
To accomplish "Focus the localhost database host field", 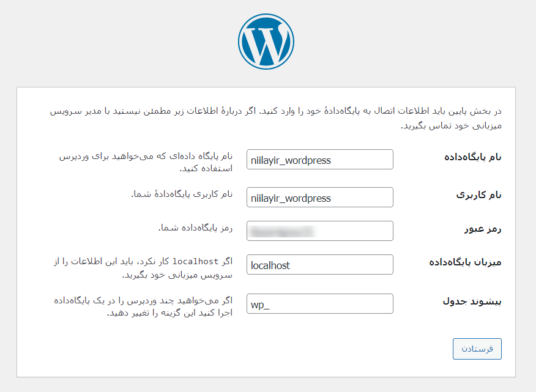I will point(319,265).
